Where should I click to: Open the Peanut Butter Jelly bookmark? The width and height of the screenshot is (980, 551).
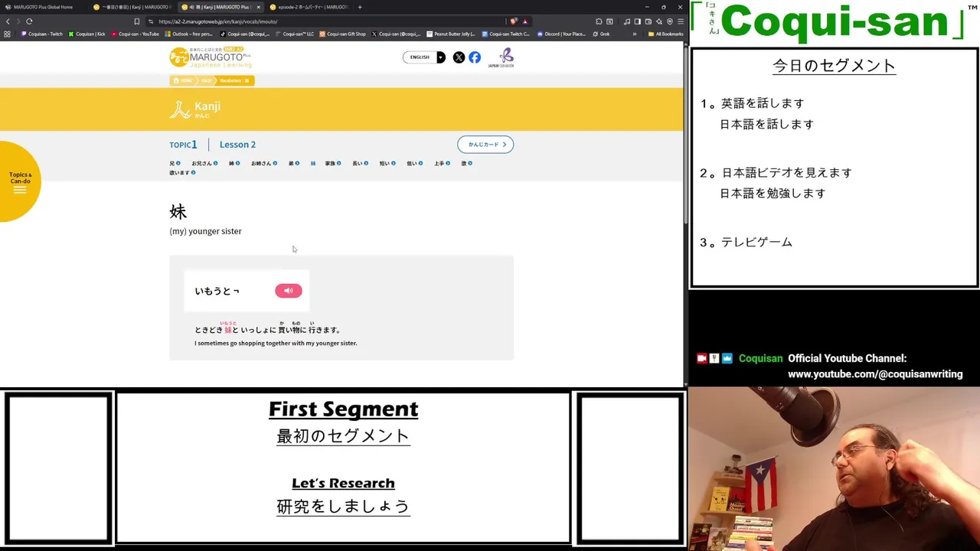point(452,34)
